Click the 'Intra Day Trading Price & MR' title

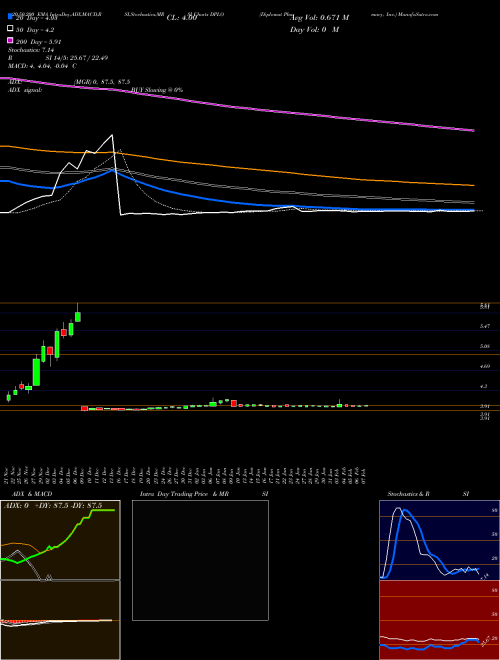184,494
